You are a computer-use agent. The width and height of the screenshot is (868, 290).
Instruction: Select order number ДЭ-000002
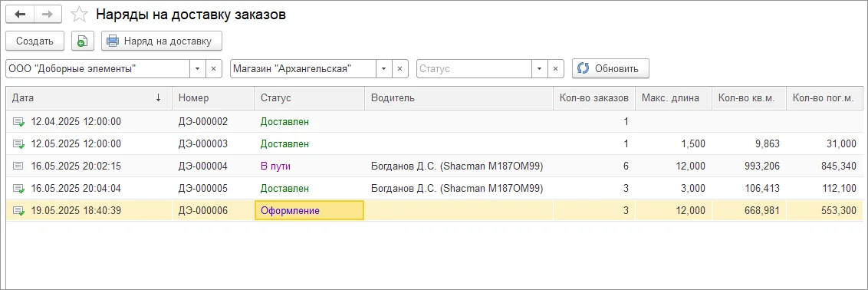click(203, 122)
